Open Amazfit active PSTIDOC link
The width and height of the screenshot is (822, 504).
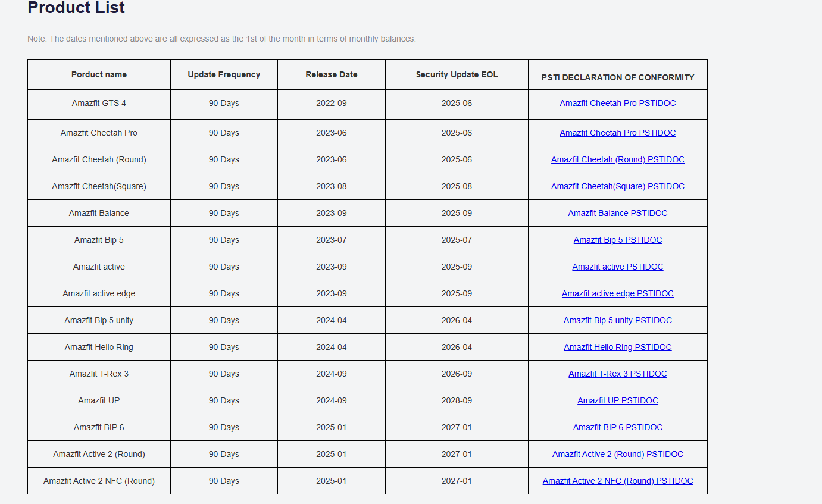click(618, 267)
